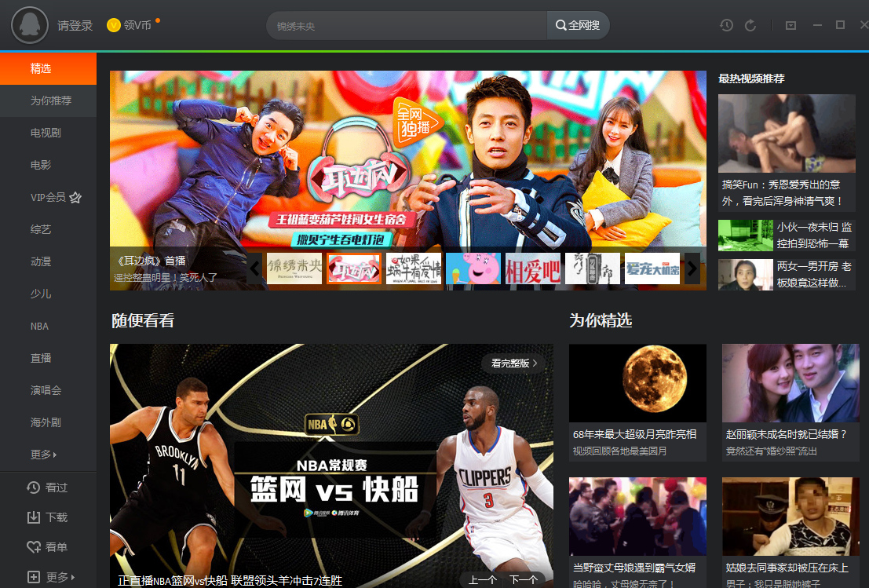Go to 直播 live category
869x588 pixels.
point(48,358)
